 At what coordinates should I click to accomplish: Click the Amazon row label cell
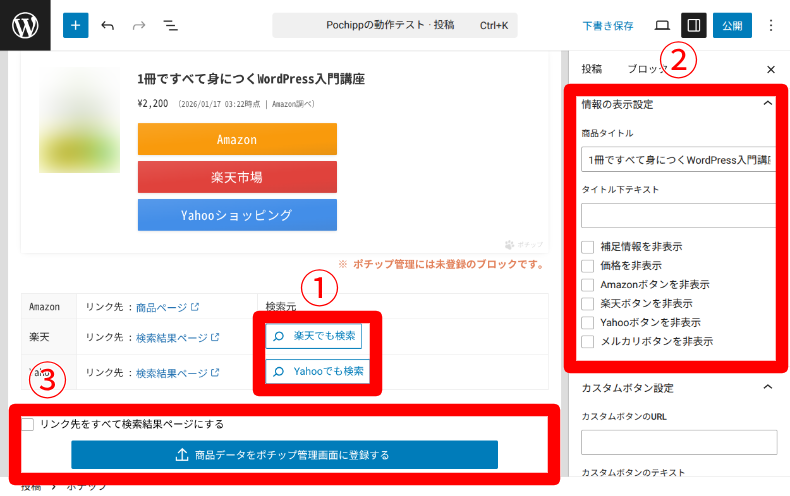(x=49, y=306)
